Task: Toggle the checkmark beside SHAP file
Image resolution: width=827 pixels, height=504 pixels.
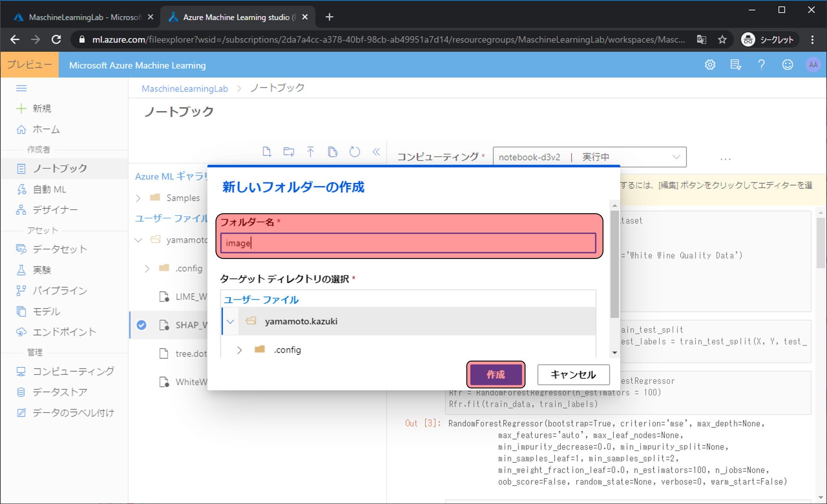Action: pos(142,325)
